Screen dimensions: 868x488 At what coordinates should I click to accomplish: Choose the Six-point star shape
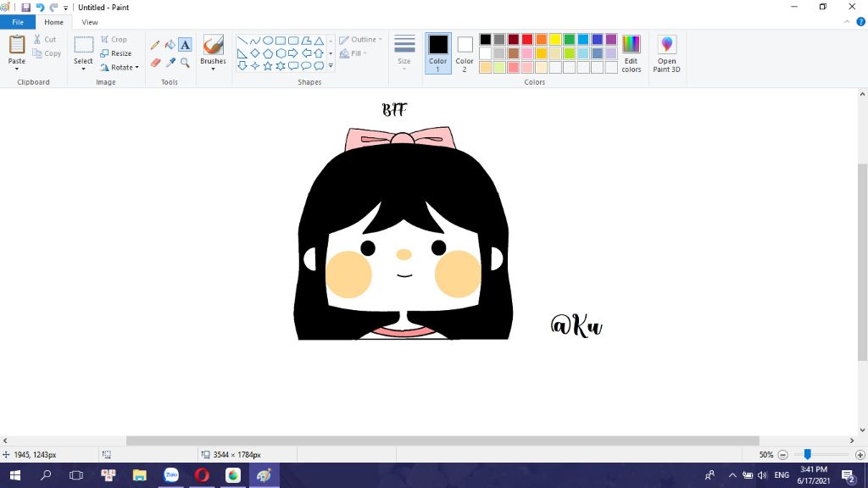click(x=280, y=66)
